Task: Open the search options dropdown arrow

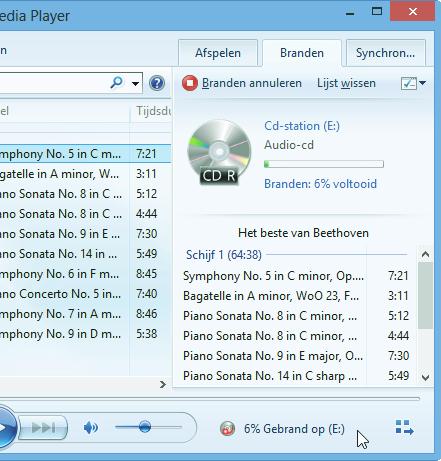Action: click(135, 83)
